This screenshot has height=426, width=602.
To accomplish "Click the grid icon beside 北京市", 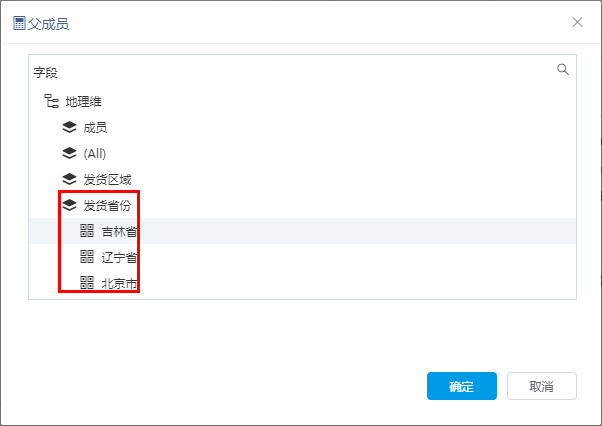I will click(x=87, y=282).
